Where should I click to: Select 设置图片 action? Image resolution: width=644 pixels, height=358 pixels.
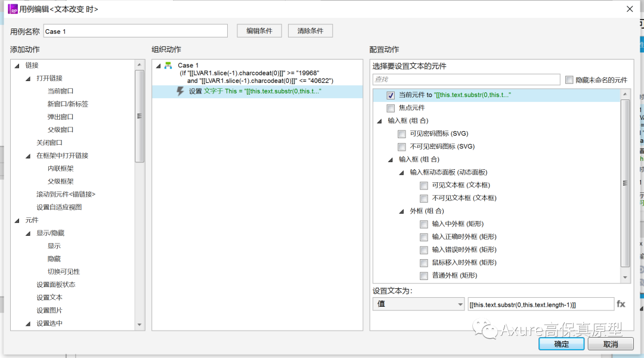[x=49, y=310]
